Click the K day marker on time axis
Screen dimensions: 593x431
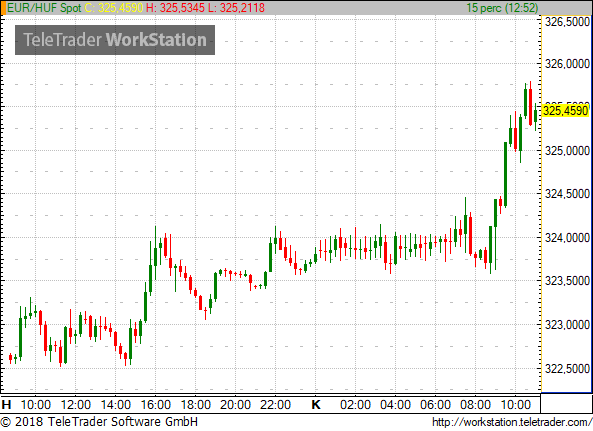(316, 405)
